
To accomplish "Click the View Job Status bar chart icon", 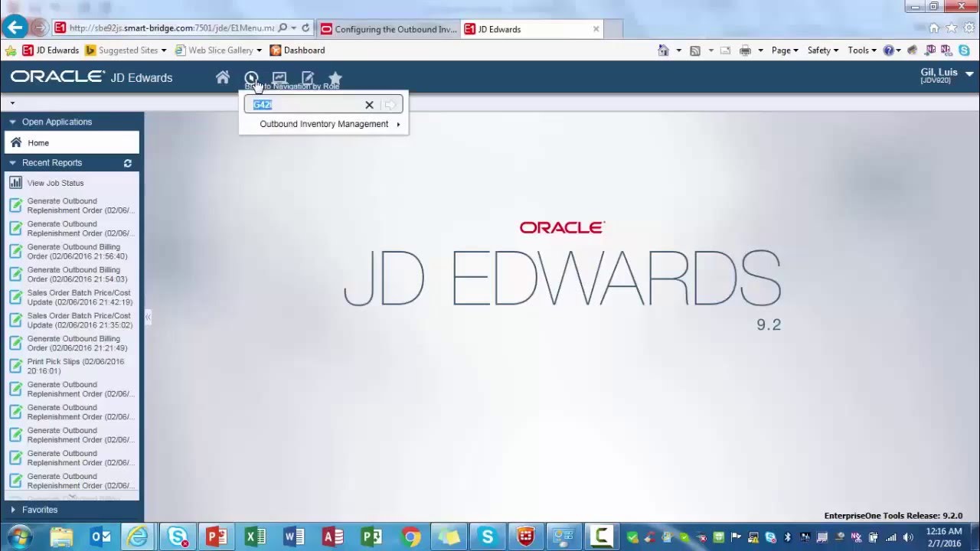I will (15, 183).
